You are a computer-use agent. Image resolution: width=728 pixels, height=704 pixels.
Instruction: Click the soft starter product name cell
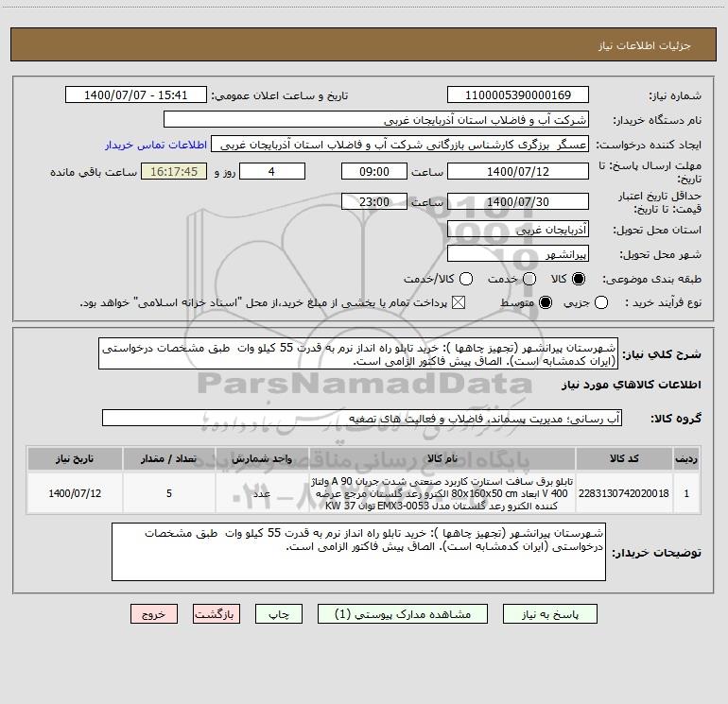(x=442, y=493)
